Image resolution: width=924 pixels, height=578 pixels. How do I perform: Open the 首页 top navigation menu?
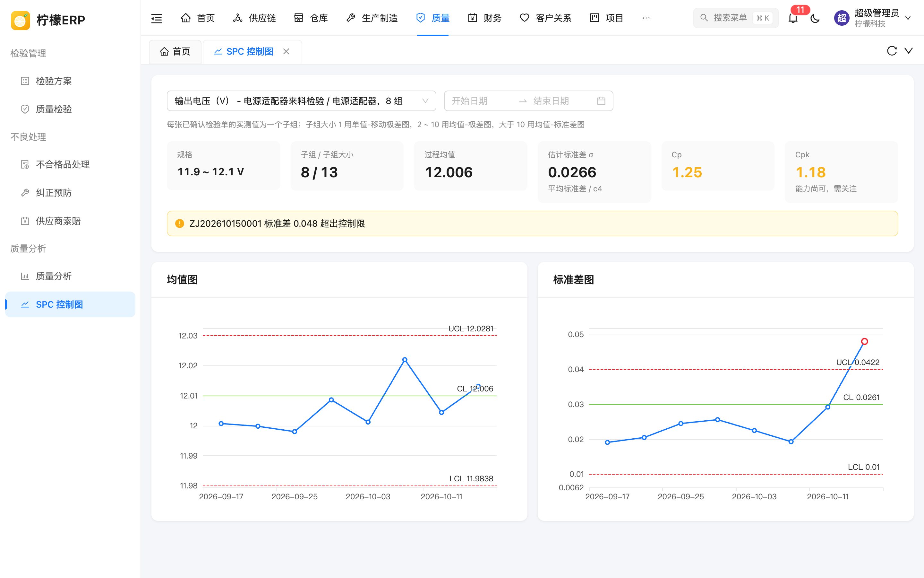click(197, 18)
